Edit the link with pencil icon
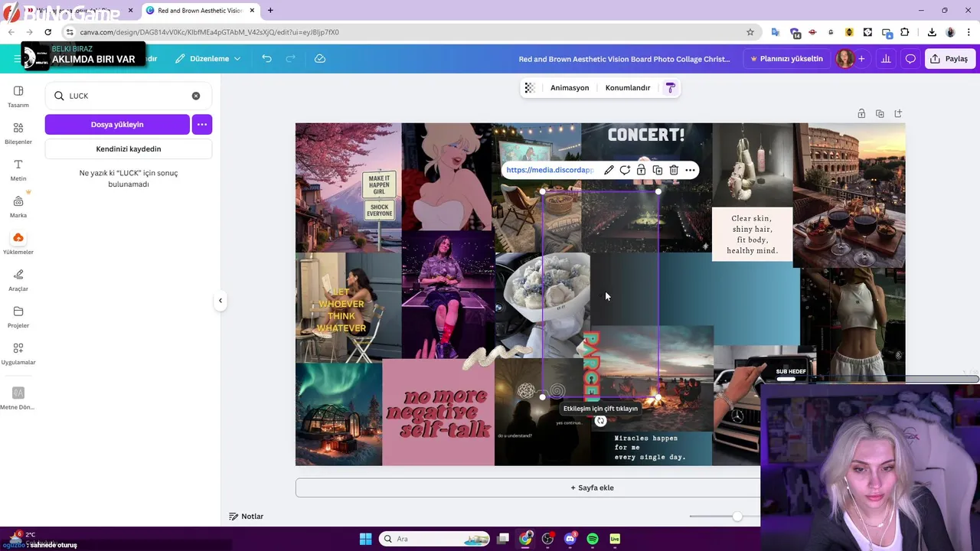The height and width of the screenshot is (551, 980). pos(609,170)
